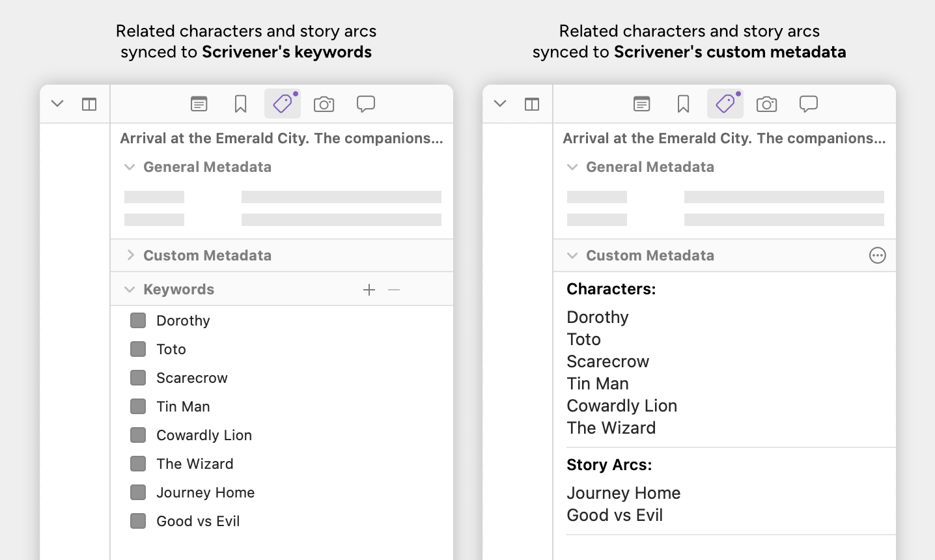Expand Custom Metadata section in left window

130,255
